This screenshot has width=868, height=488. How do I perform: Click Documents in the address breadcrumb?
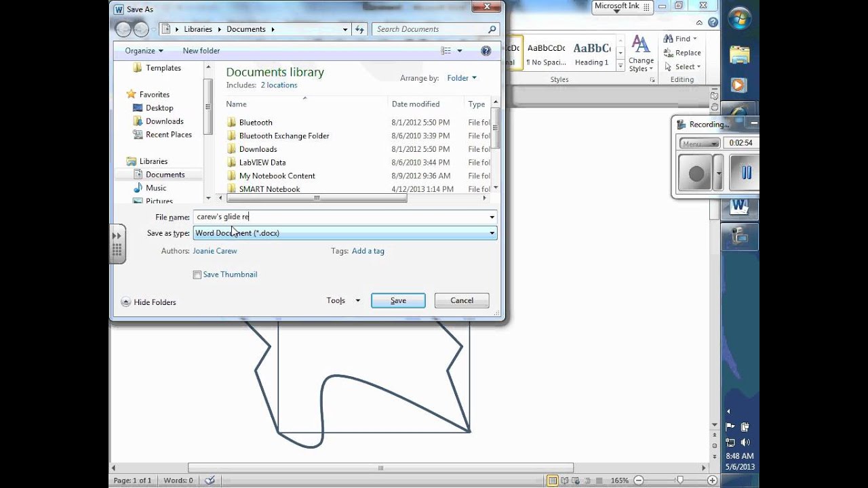245,29
